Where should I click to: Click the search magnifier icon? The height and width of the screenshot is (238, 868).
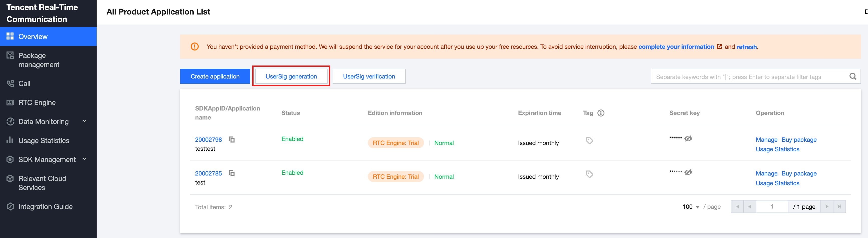[x=852, y=76]
